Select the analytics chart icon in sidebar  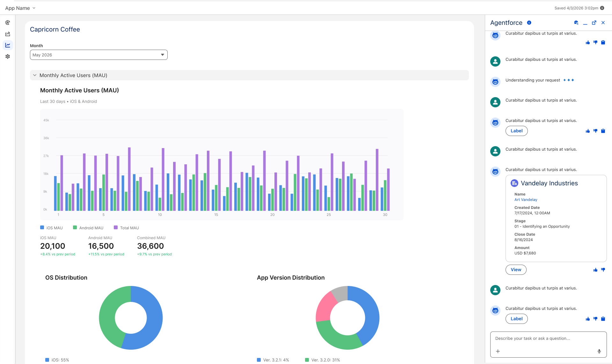[8, 45]
